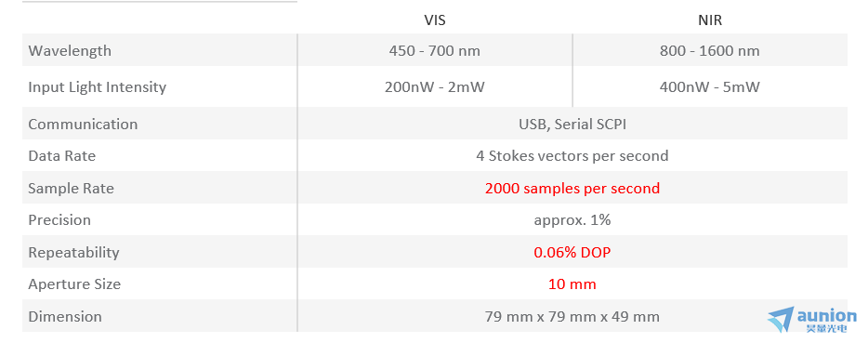
Task: Select the 79 mm x 79 mm x 49 mm value
Action: click(572, 316)
